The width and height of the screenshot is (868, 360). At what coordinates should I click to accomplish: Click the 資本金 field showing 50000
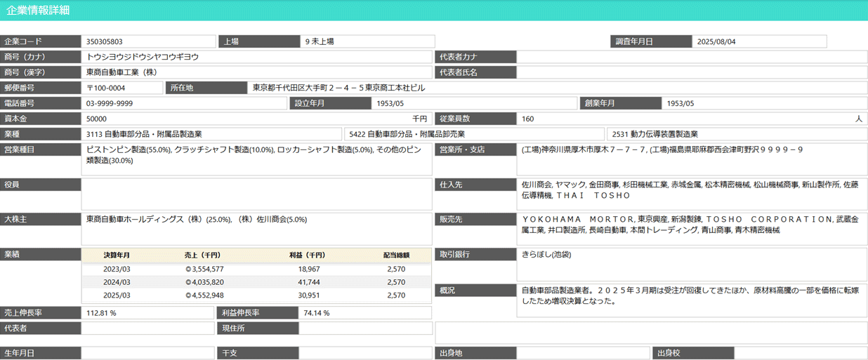pyautogui.click(x=257, y=119)
